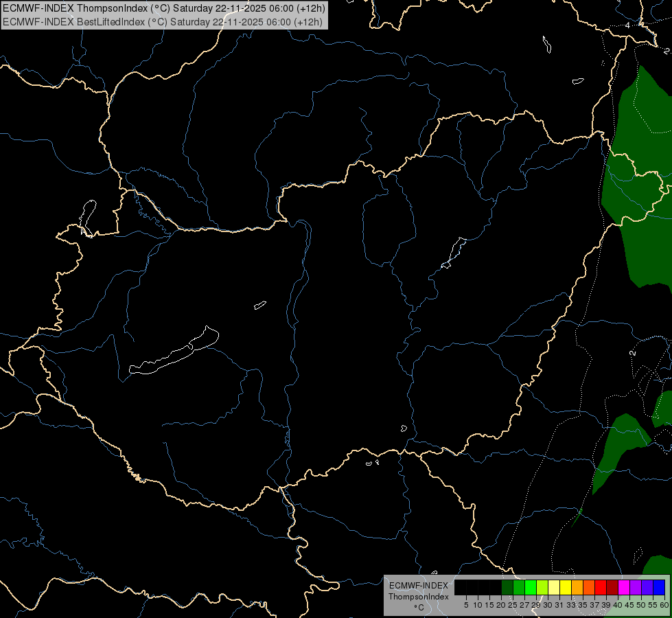Click the dark red 39–40 legend swatch
This screenshot has width=672, height=618.
pyautogui.click(x=612, y=587)
